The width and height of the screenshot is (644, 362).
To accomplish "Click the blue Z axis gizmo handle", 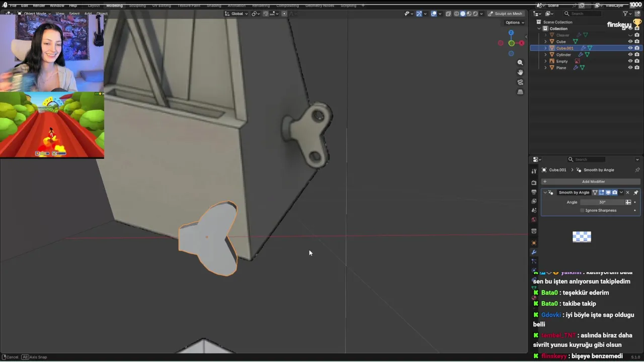I will coord(511,33).
